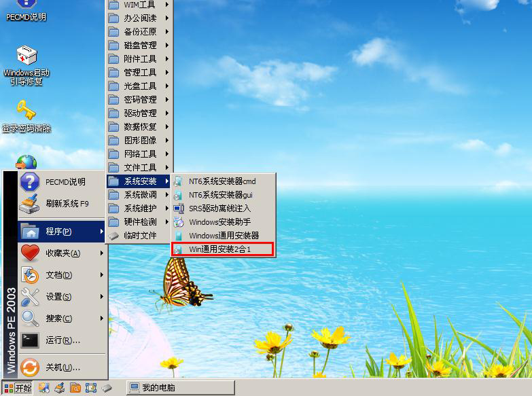Viewport: 532px width, 396px height.
Task: Open the 附件工具 program folder
Action: tap(139, 58)
